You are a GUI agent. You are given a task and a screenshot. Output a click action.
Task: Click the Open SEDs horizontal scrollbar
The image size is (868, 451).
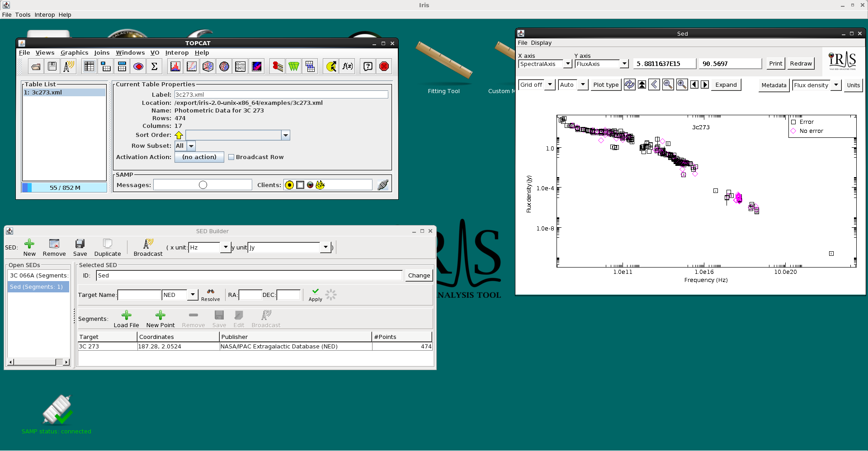(x=39, y=362)
